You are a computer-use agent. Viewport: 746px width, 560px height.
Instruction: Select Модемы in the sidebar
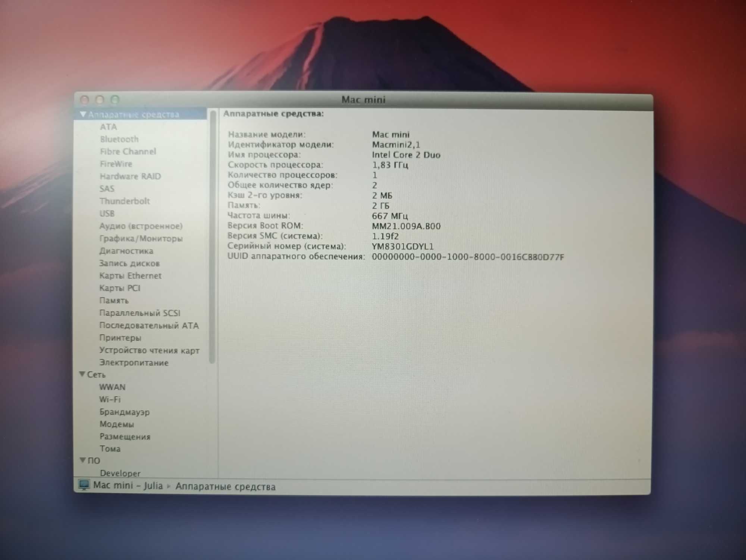coord(116,424)
